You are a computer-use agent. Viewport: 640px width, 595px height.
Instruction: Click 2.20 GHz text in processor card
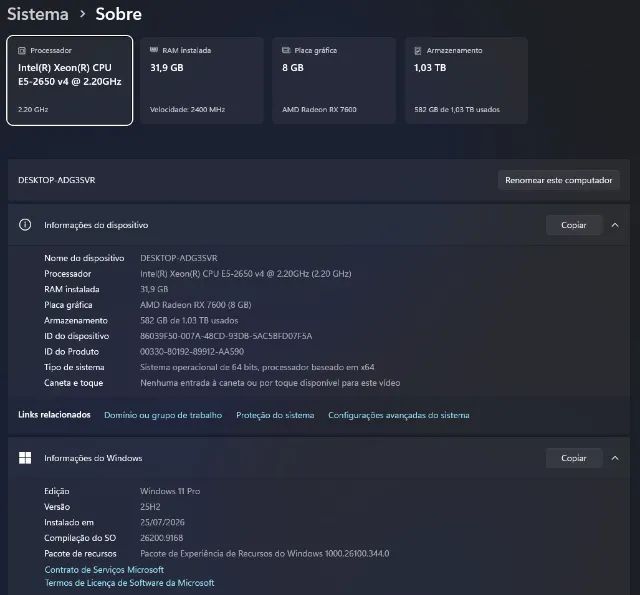(33, 109)
